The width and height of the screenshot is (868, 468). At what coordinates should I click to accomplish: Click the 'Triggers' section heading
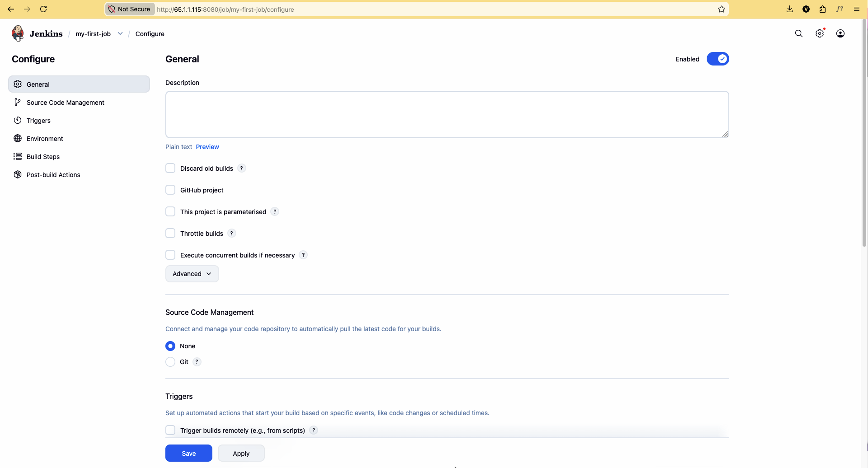click(179, 396)
